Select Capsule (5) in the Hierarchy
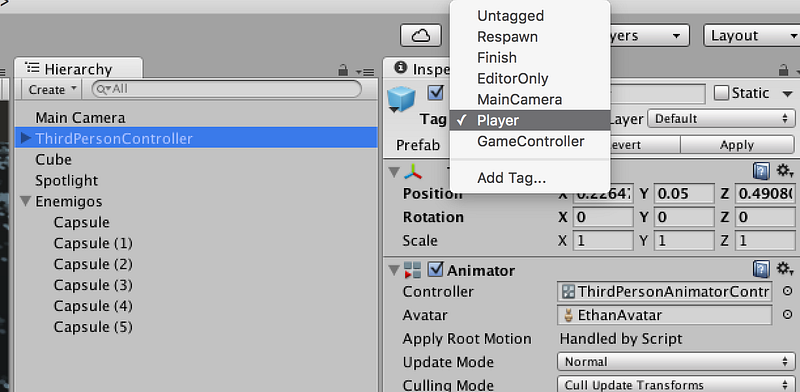Viewport: 800px width, 392px height. pos(196,327)
